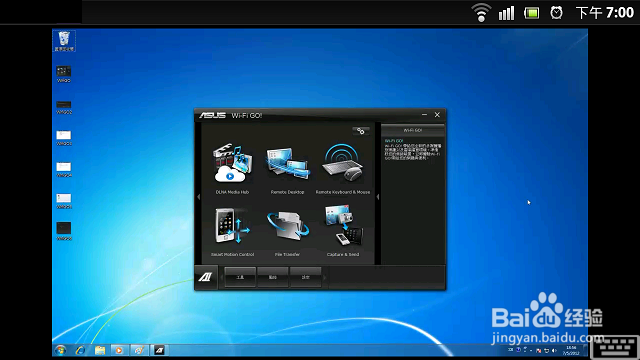Open the Smart Motion Control feature

[232, 232]
